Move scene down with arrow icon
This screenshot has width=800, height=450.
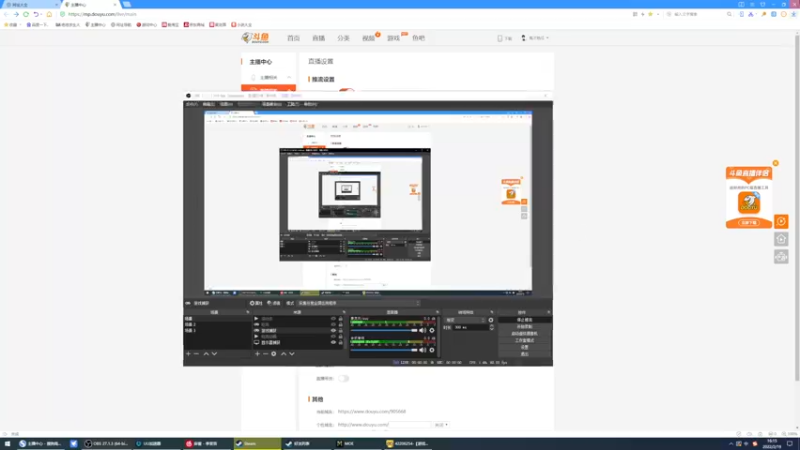[x=214, y=354]
